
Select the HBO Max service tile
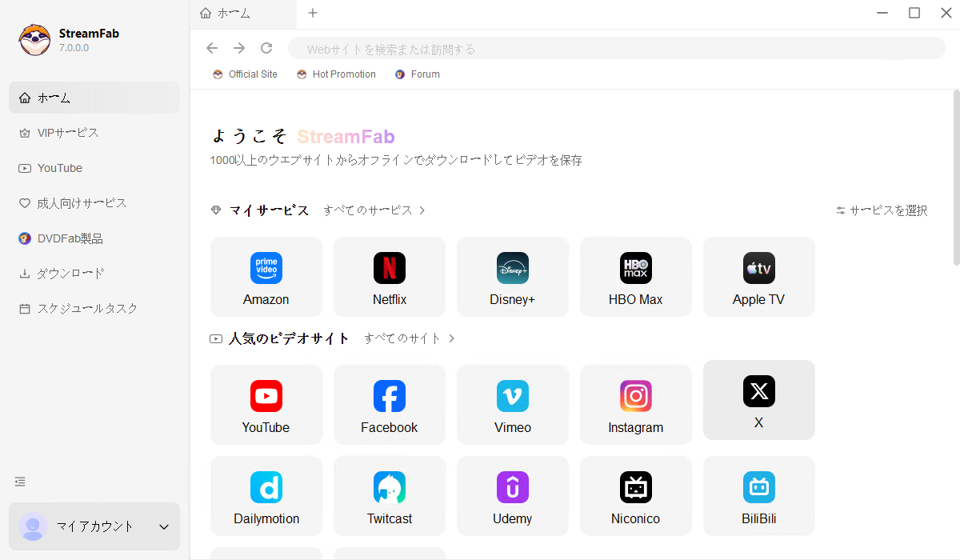636,277
